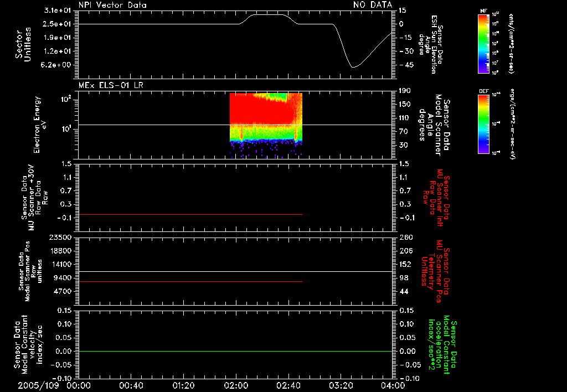Click the "2.5e+01" sector tick value
The width and height of the screenshot is (567, 392).
coord(57,24)
